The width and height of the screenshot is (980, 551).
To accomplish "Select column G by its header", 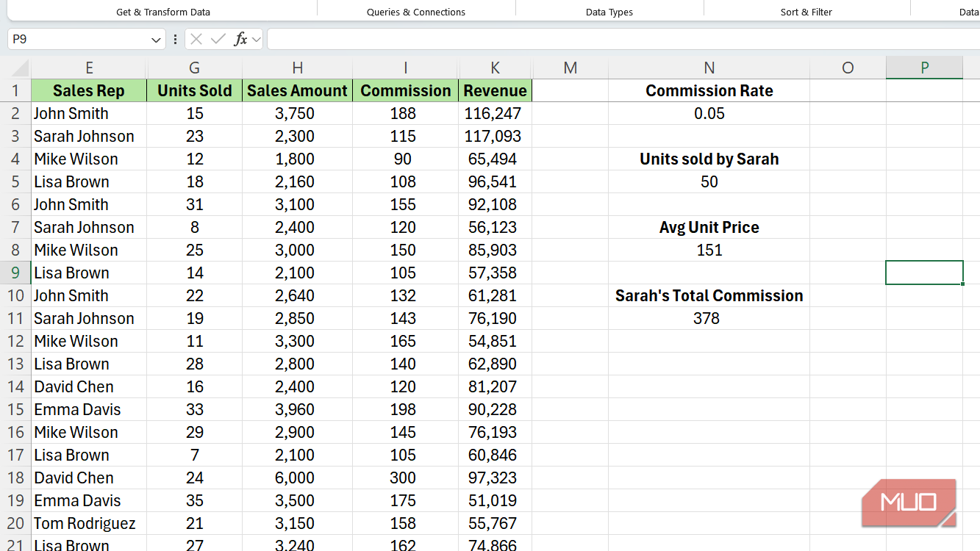I will [194, 68].
